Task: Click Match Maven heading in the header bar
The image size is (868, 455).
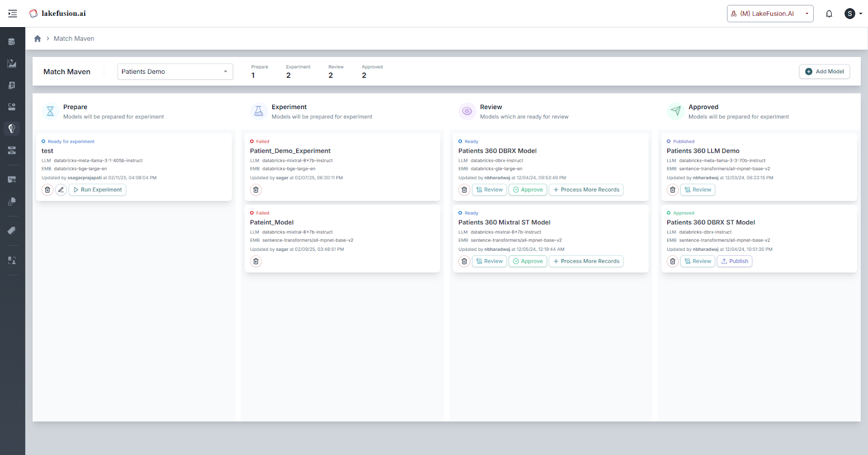Action: coord(67,72)
